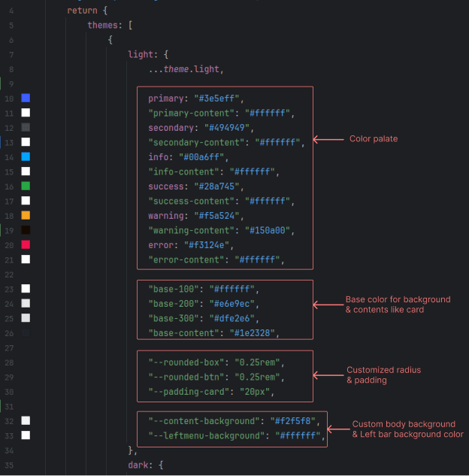Click the --content-background swatch on line 32
The height and width of the screenshot is (476, 469).
tap(26, 420)
